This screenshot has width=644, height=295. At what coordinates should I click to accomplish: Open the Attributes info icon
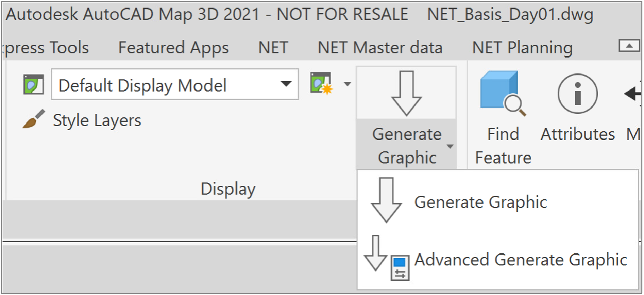578,94
